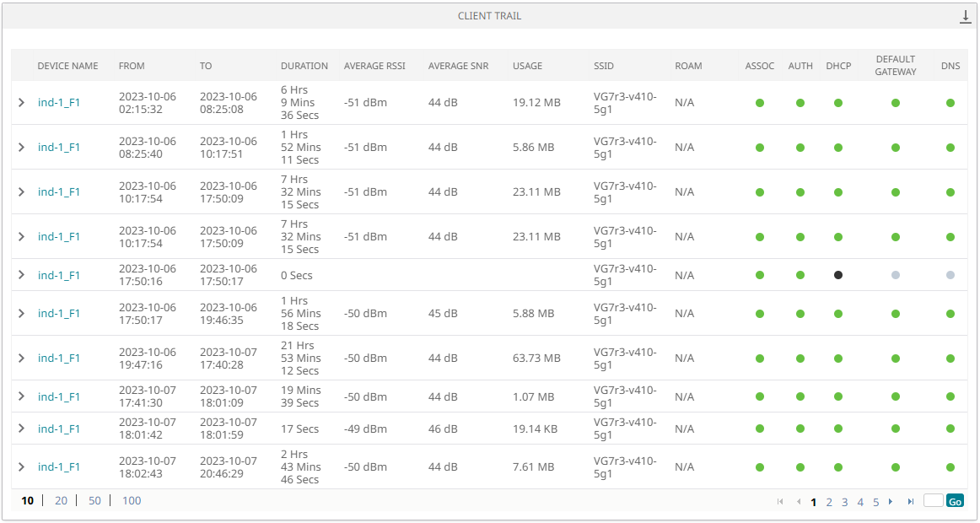Click the green AUTH indicator in the last row
This screenshot has height=523, width=980.
click(800, 466)
